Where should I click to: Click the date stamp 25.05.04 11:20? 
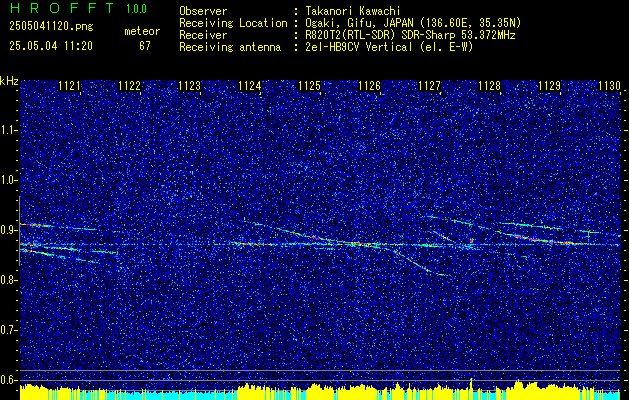(x=51, y=46)
